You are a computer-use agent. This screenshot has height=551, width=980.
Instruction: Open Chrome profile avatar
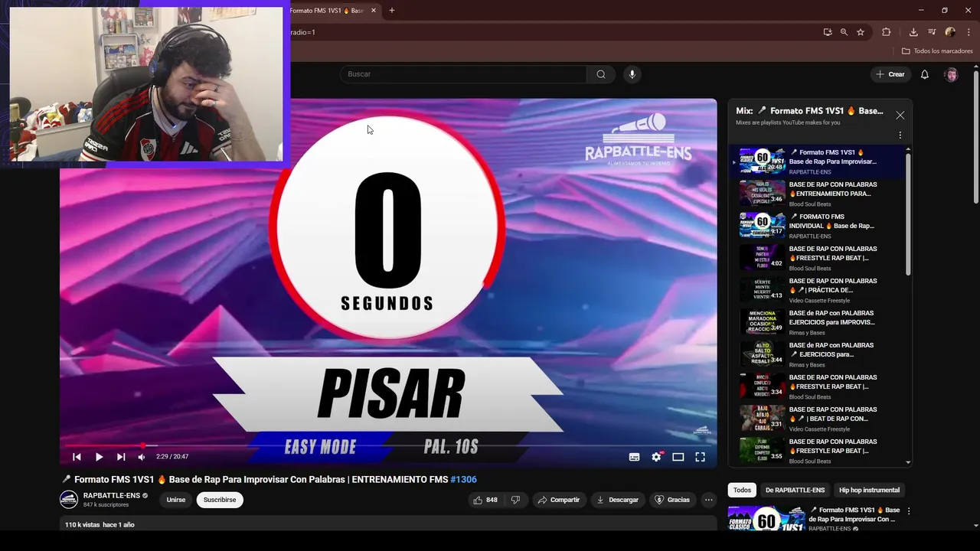(x=950, y=32)
